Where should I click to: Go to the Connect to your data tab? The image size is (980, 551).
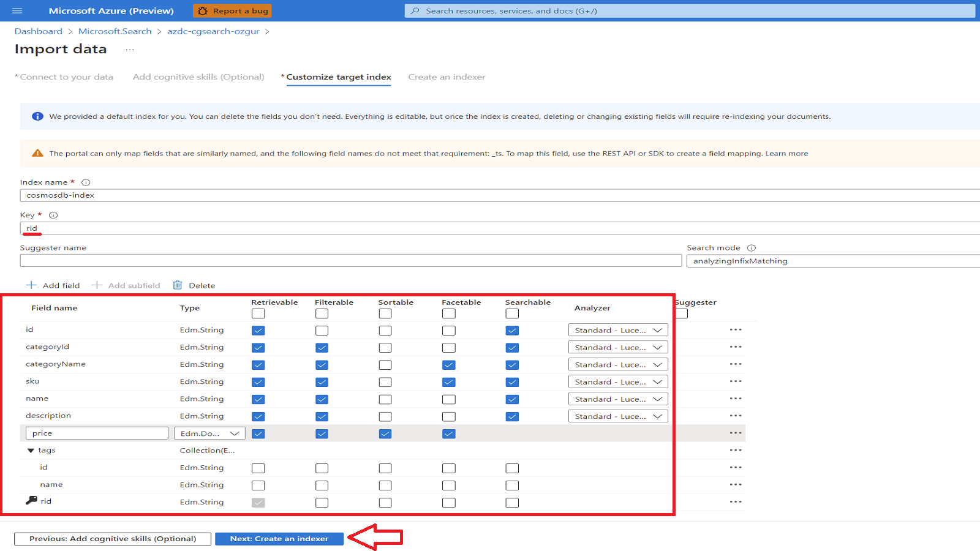(x=65, y=77)
